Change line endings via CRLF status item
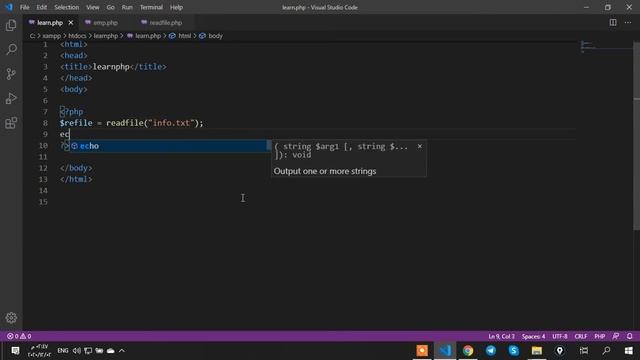The height and width of the screenshot is (360, 640). tap(580, 336)
